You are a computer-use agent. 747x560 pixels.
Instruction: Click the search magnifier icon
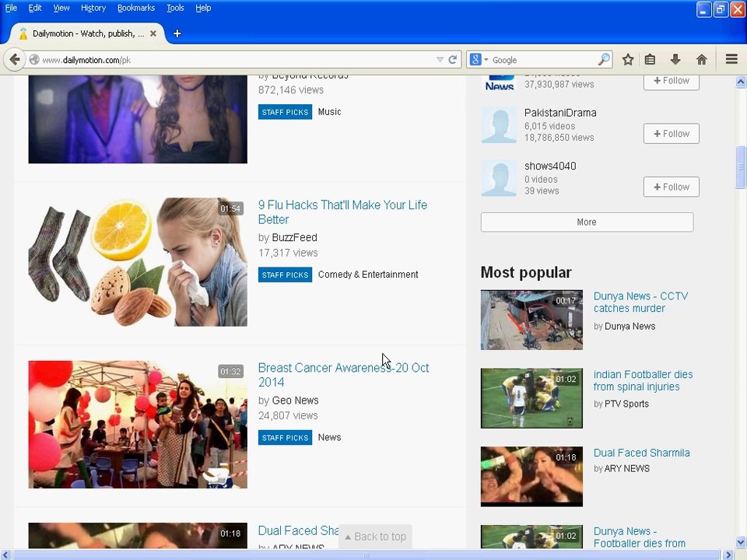(x=604, y=60)
